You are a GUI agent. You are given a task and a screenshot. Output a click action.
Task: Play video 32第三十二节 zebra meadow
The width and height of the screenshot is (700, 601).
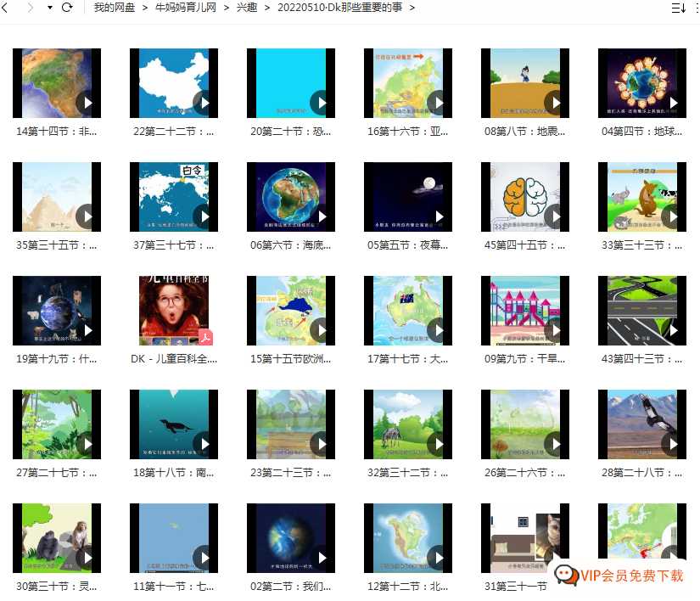407,424
